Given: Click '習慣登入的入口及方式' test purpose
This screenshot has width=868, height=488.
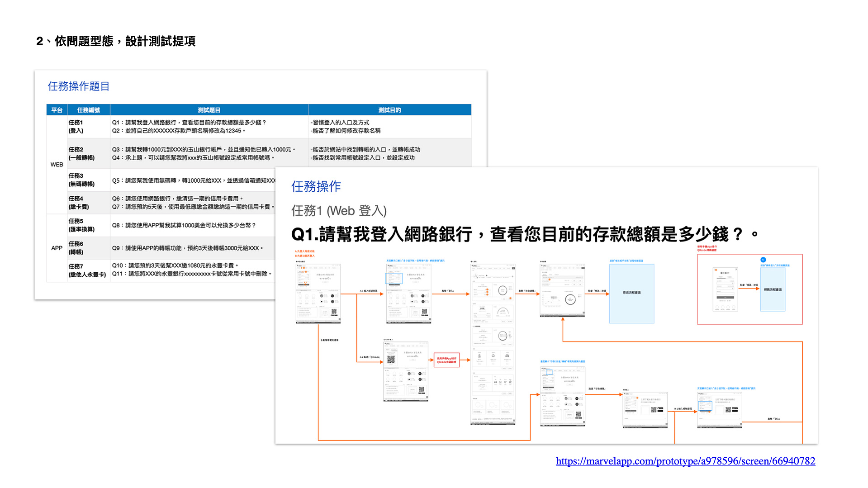Looking at the screenshot, I should tap(340, 123).
